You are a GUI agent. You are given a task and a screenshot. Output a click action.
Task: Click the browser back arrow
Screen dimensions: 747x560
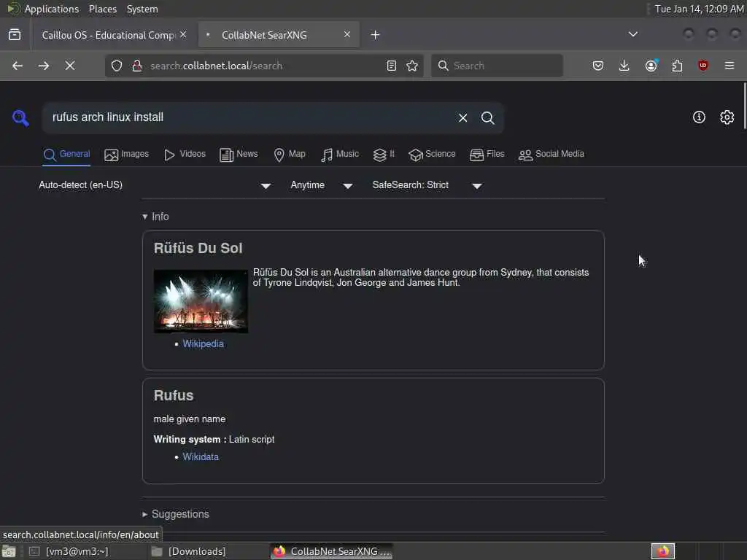(18, 66)
